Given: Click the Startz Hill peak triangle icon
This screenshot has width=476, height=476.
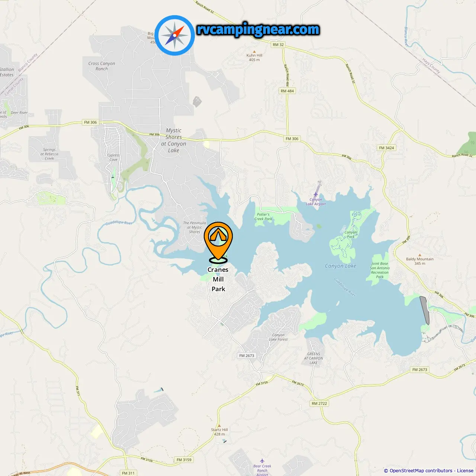Looking at the screenshot, I should 219,426.
